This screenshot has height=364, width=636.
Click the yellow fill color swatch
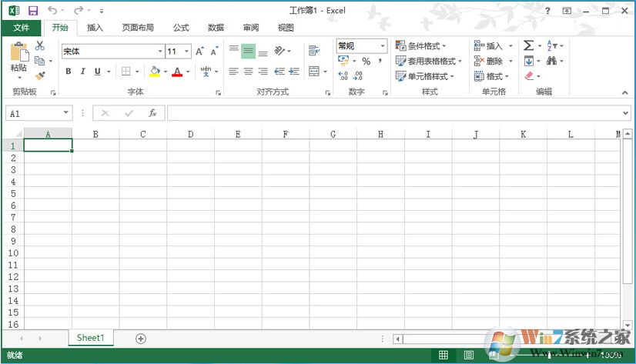tap(154, 72)
